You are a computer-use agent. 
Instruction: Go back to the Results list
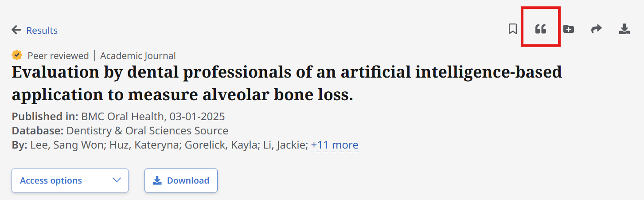[42, 30]
